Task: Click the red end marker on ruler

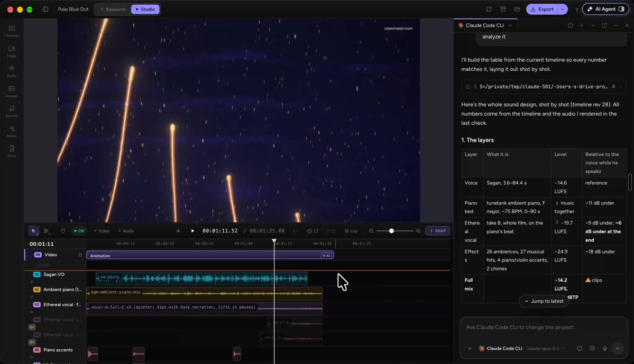Action: (x=335, y=244)
